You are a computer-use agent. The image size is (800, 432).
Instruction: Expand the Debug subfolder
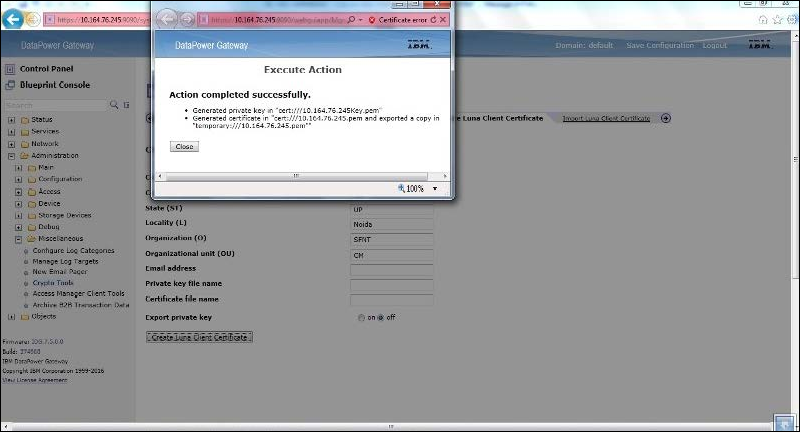pyautogui.click(x=18, y=227)
